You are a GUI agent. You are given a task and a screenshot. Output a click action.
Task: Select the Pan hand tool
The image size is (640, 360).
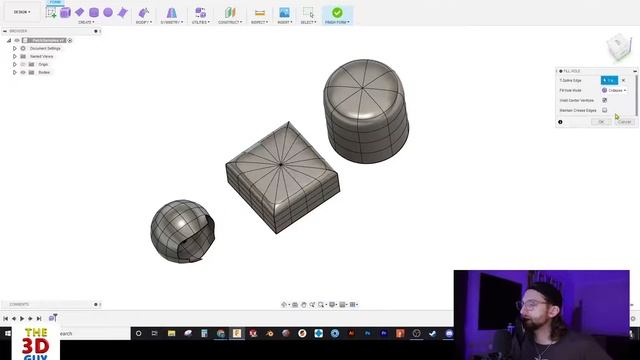click(x=304, y=304)
